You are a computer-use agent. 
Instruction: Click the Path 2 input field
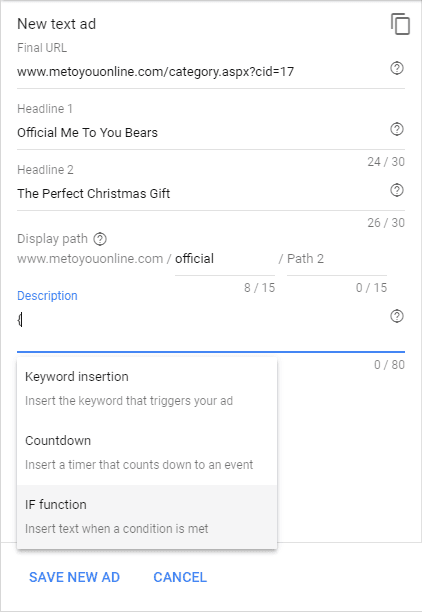point(337,259)
